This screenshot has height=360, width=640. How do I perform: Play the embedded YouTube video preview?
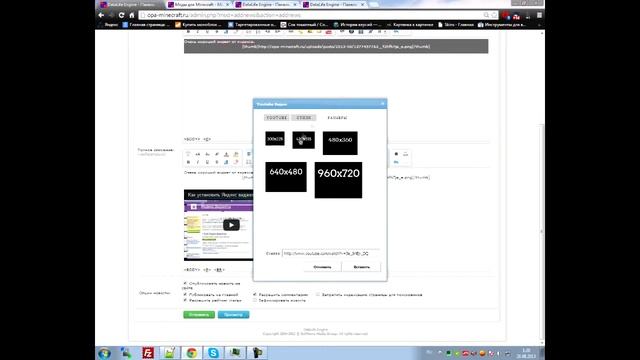point(231,225)
